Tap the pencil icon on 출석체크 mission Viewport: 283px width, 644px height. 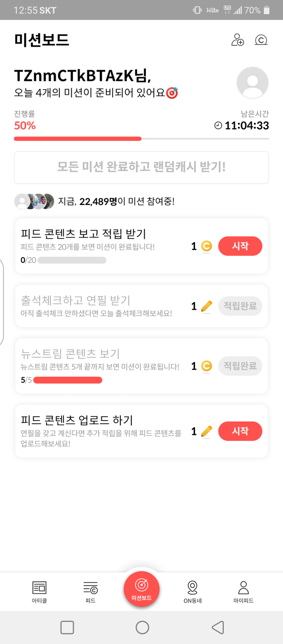pos(207,306)
